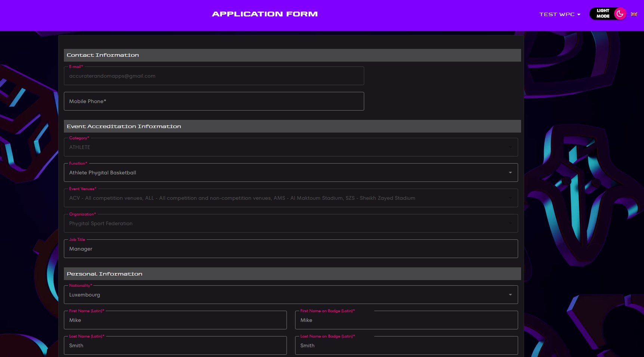644x357 pixels.
Task: Open the Function dropdown
Action: [x=291, y=173]
